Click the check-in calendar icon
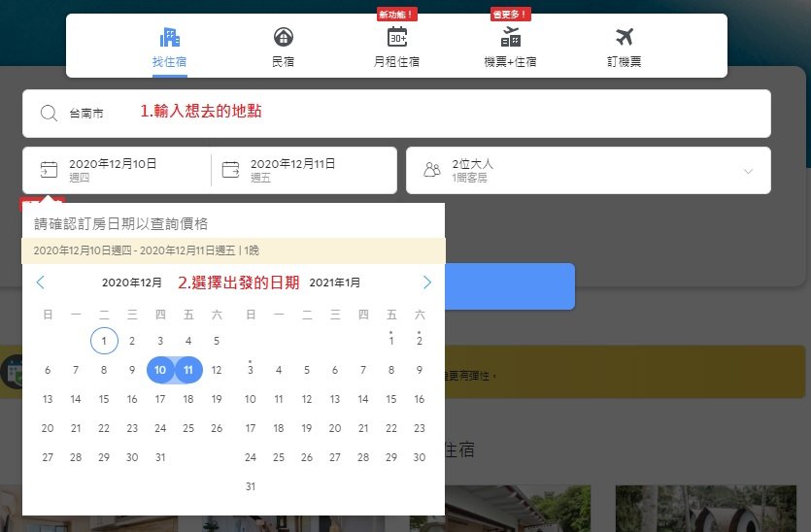The width and height of the screenshot is (811, 532). pyautogui.click(x=49, y=170)
